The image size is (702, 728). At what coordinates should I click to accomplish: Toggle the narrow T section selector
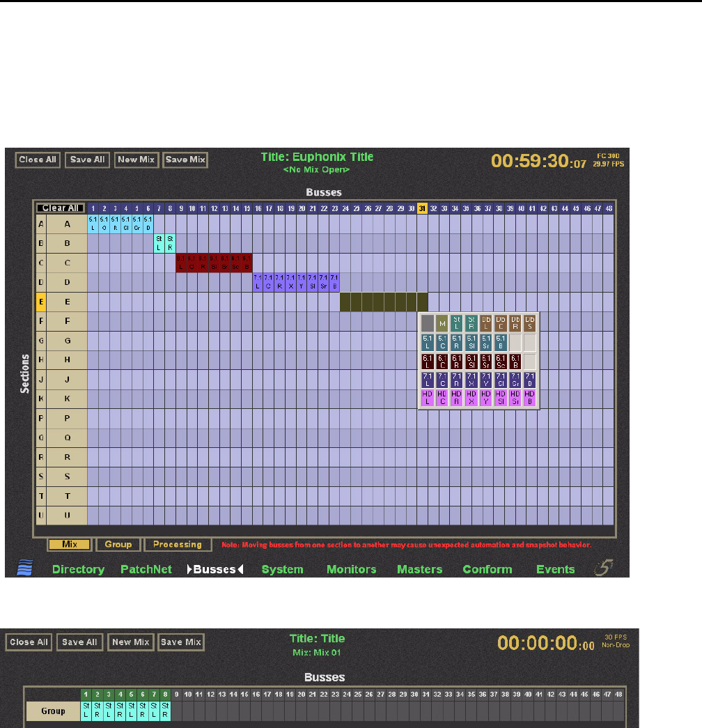[41, 496]
